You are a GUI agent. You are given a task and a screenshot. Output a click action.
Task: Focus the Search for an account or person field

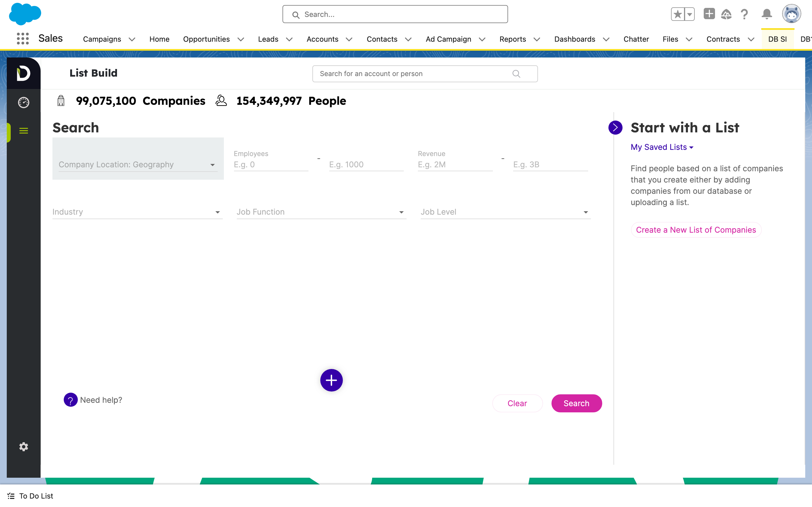point(425,74)
